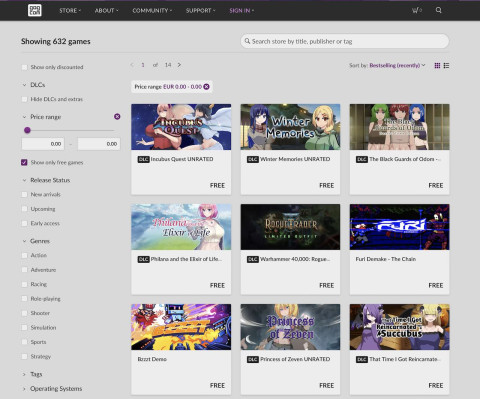Check the Shooter genre filter
The image size is (480, 399).
click(24, 313)
